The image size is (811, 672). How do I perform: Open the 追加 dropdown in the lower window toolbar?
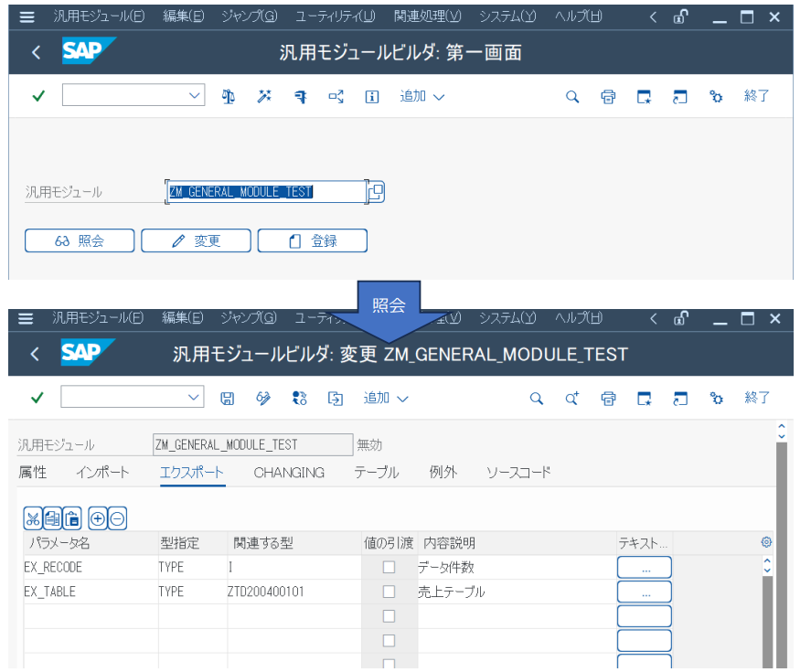tap(386, 399)
